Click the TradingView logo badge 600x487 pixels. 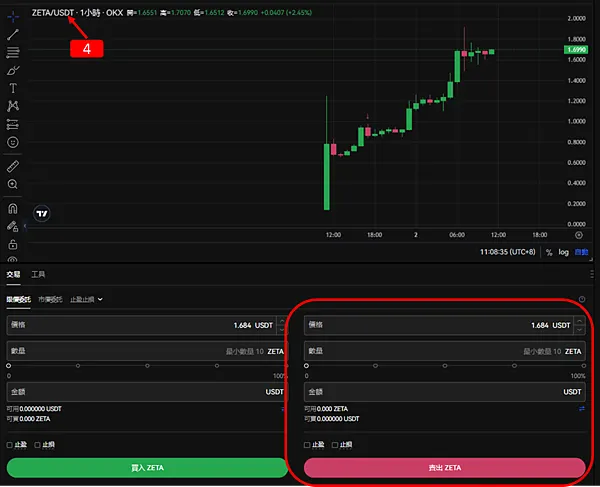point(42,213)
